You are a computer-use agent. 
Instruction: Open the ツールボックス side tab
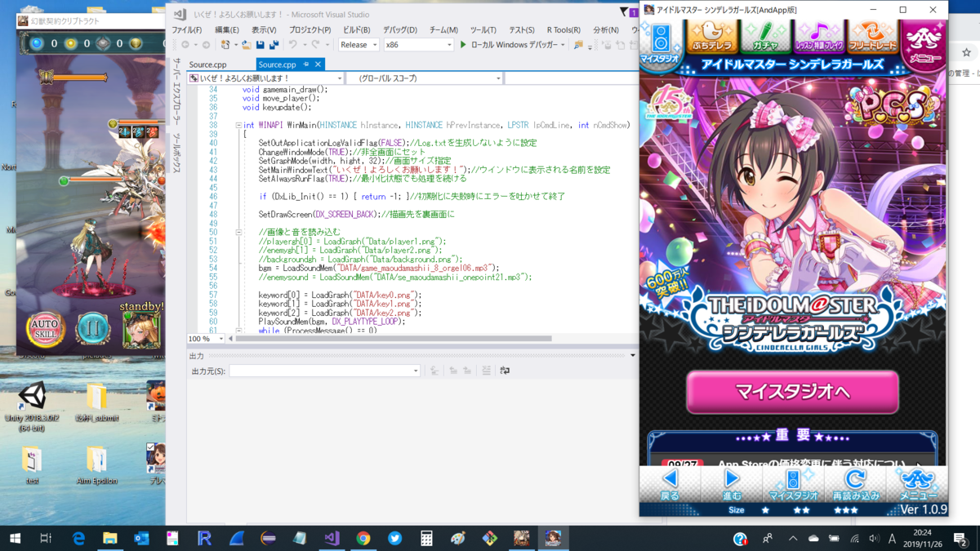pos(176,153)
